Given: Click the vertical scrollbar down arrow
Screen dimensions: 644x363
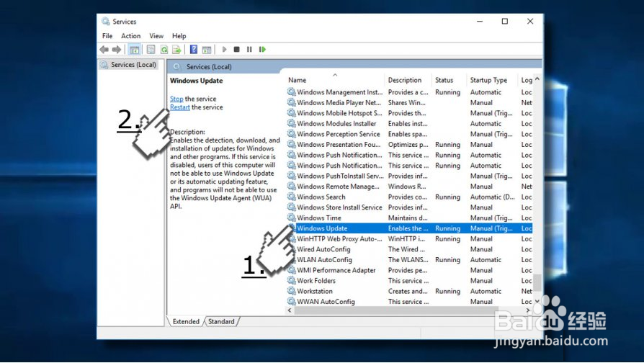Looking at the screenshot, I should (537, 301).
